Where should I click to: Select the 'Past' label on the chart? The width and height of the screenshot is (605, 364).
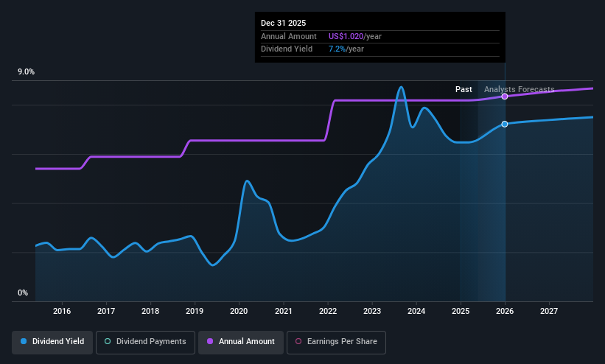[x=464, y=90]
